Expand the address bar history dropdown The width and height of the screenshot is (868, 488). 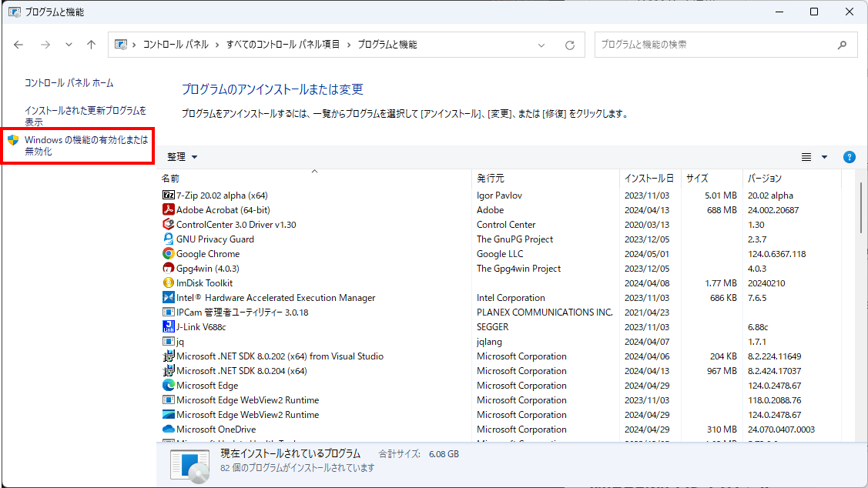pyautogui.click(x=541, y=45)
